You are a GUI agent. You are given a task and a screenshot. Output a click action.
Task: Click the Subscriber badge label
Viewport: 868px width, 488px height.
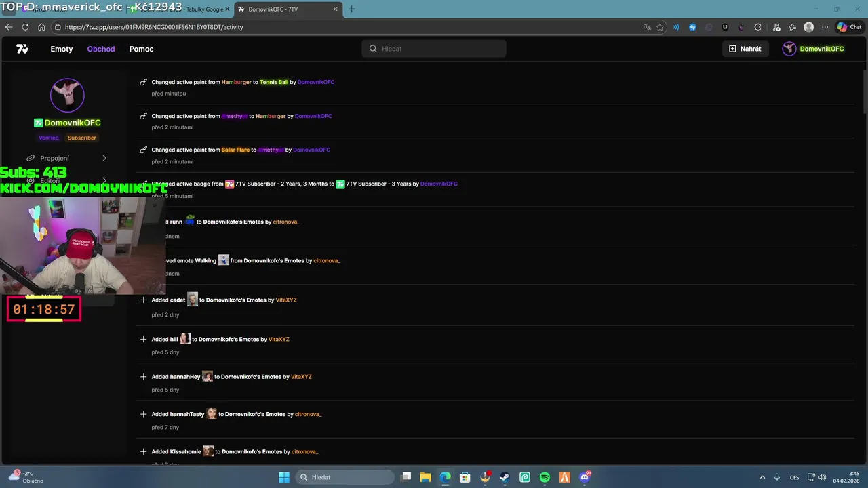point(82,138)
